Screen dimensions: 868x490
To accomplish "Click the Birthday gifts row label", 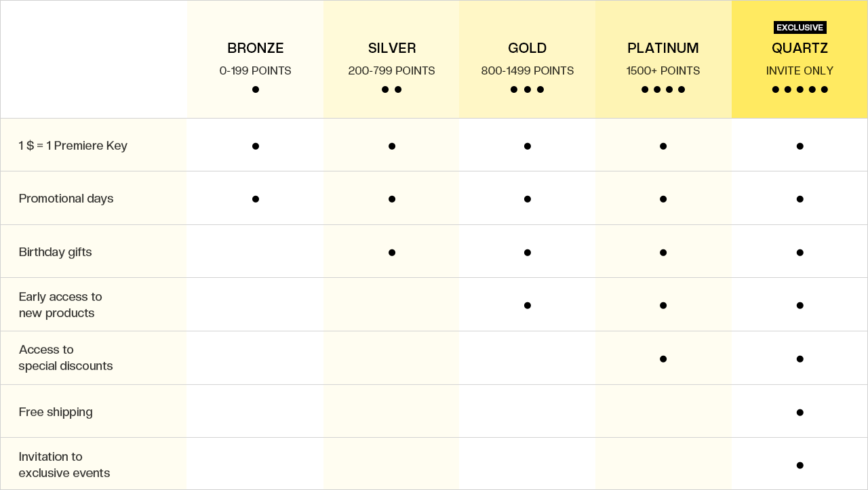I will click(x=56, y=252).
